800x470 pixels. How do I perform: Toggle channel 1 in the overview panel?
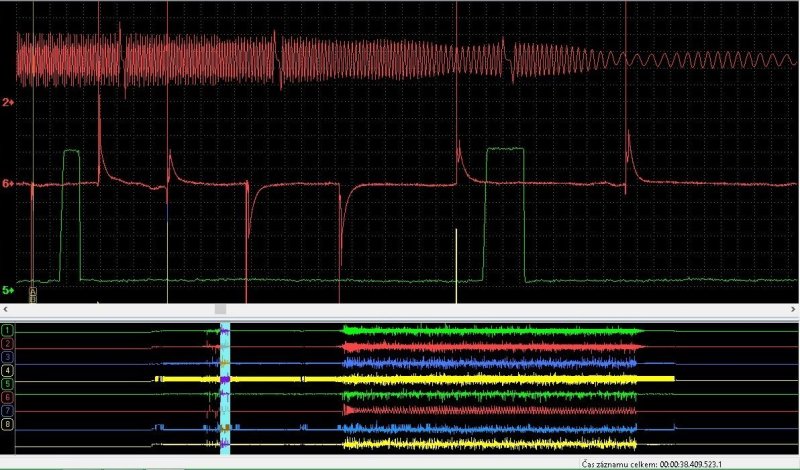7,330
